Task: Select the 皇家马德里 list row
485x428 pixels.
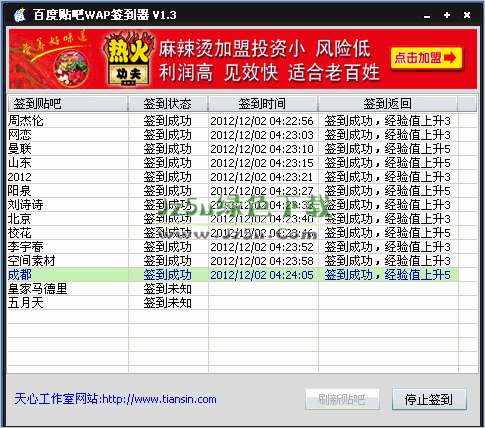Action: pyautogui.click(x=233, y=289)
